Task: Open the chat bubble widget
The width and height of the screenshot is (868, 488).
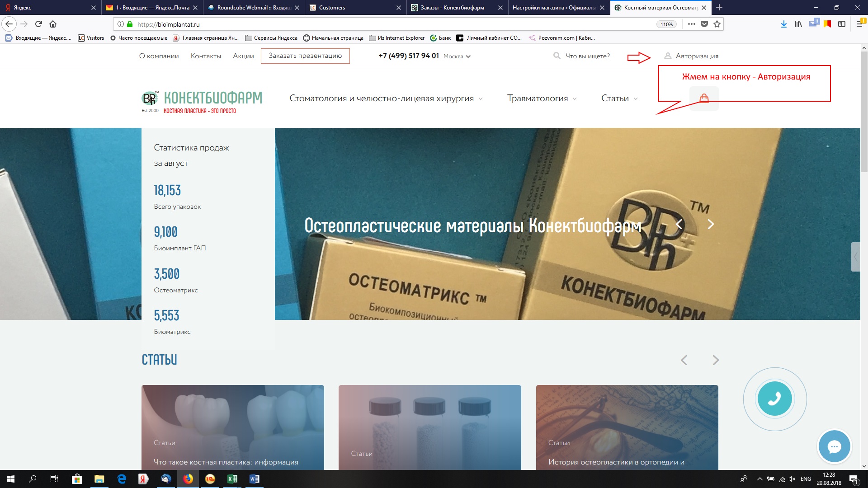Action: click(834, 446)
